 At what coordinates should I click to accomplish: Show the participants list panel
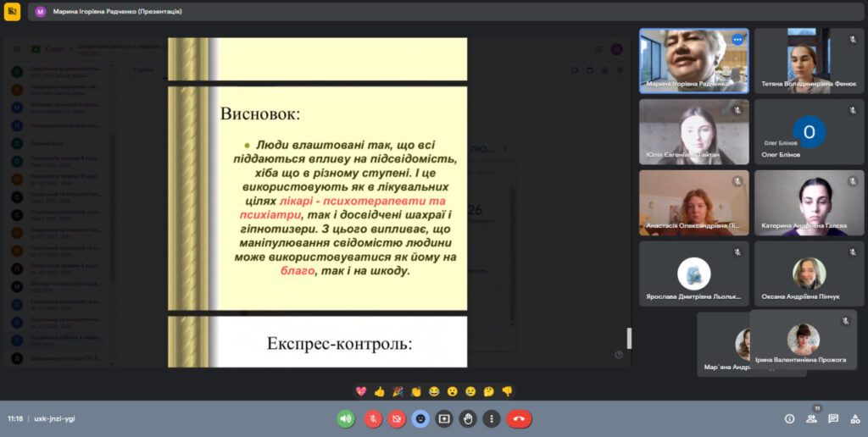point(811,418)
